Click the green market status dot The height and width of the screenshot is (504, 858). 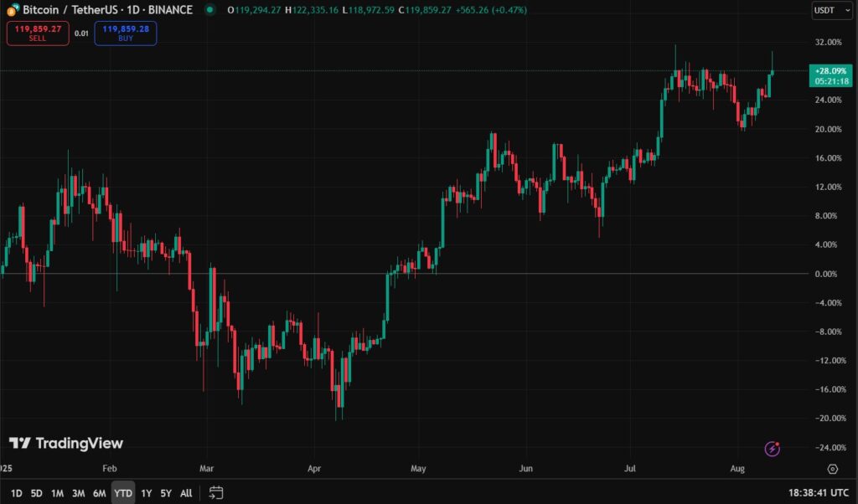click(209, 10)
